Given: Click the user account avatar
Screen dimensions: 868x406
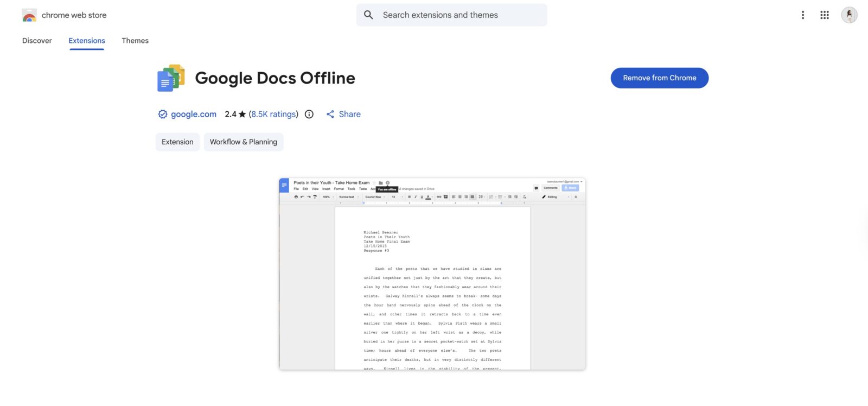Looking at the screenshot, I should [849, 15].
